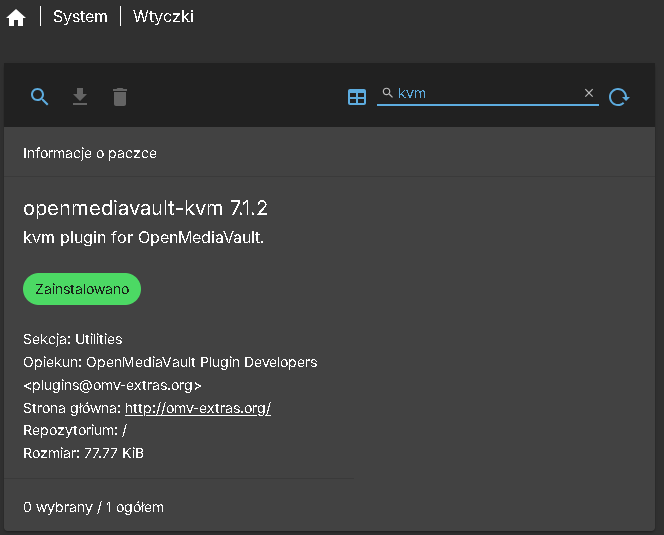664x535 pixels.
Task: Open the System breadcrumb
Action: 80,17
